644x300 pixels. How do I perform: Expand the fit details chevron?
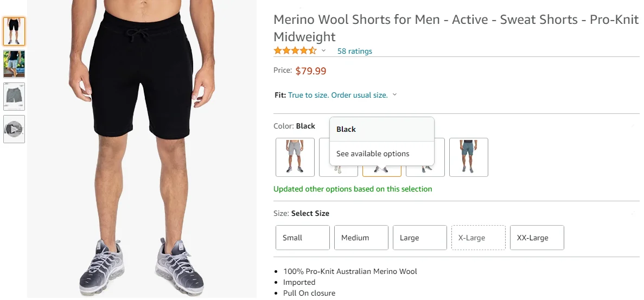tap(394, 95)
